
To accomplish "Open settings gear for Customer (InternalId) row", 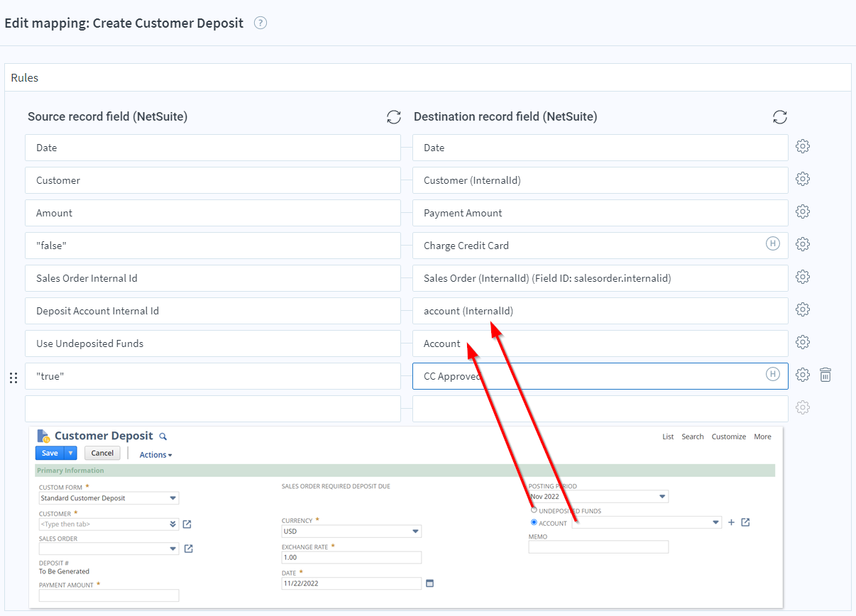I will (x=803, y=179).
